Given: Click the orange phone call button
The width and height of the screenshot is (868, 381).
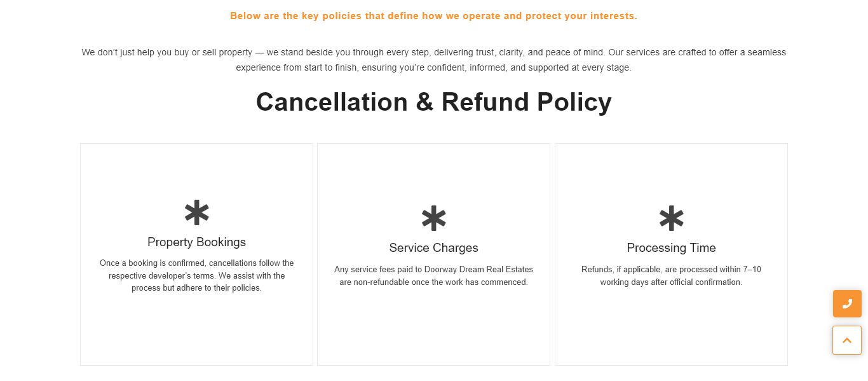Looking at the screenshot, I should click(847, 304).
